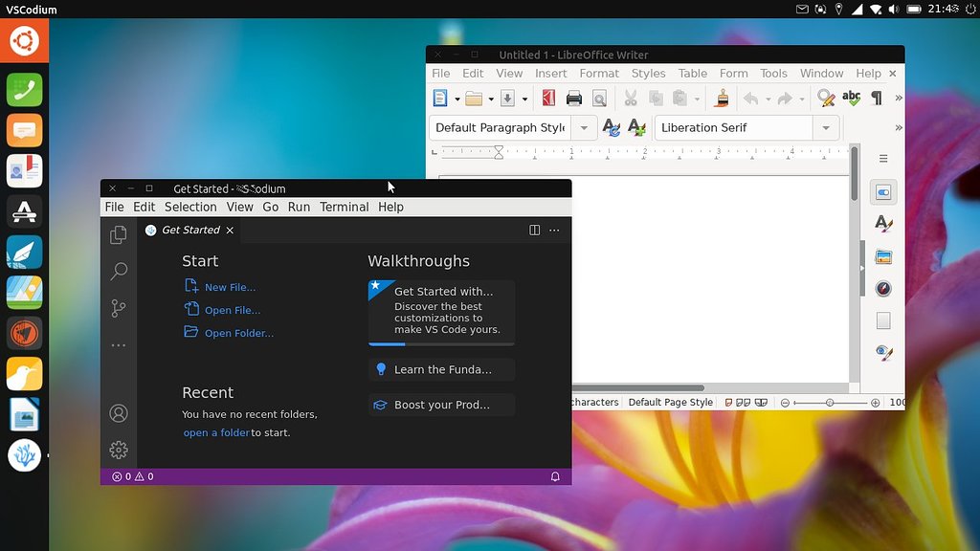Expand the Default Paragraph Style dropdown
The width and height of the screenshot is (980, 551).
click(583, 128)
